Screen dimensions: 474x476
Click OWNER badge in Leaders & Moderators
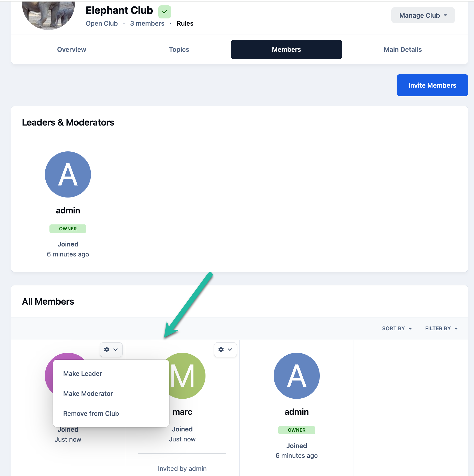pos(68,229)
